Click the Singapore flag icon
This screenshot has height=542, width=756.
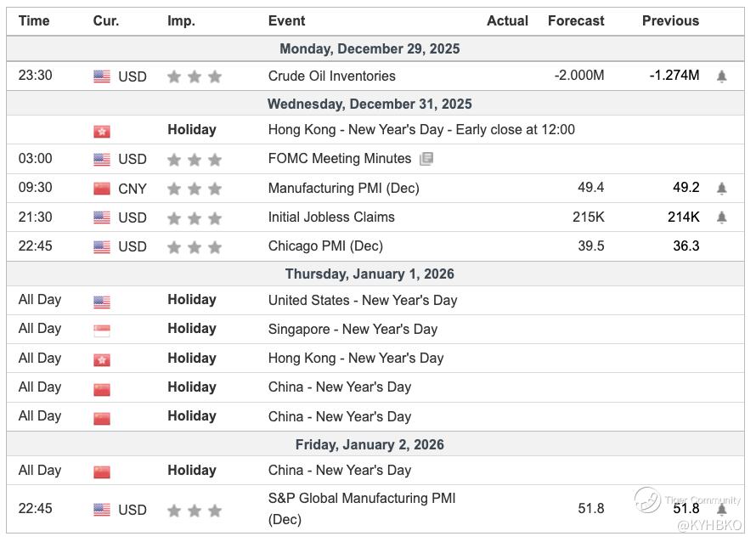[x=102, y=330]
